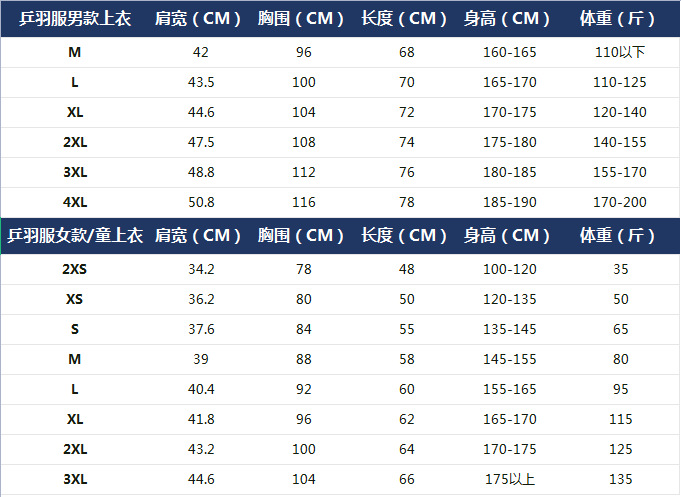Click the 乒羽服女款/童上衣 header cell

tap(75, 235)
